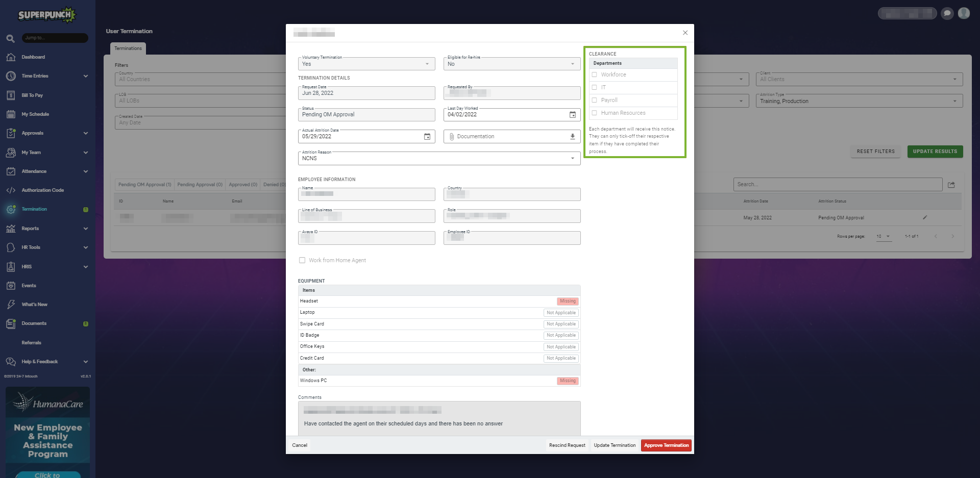Switch to Approved (0) tab

(243, 185)
